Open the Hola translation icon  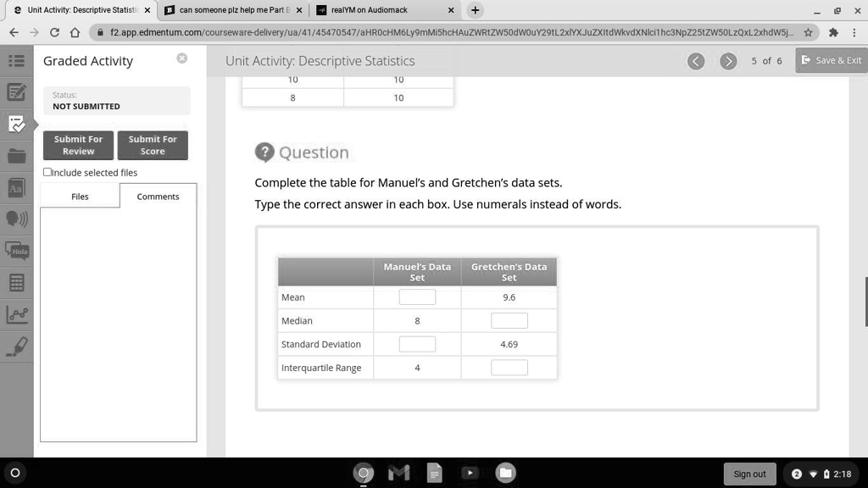15,251
